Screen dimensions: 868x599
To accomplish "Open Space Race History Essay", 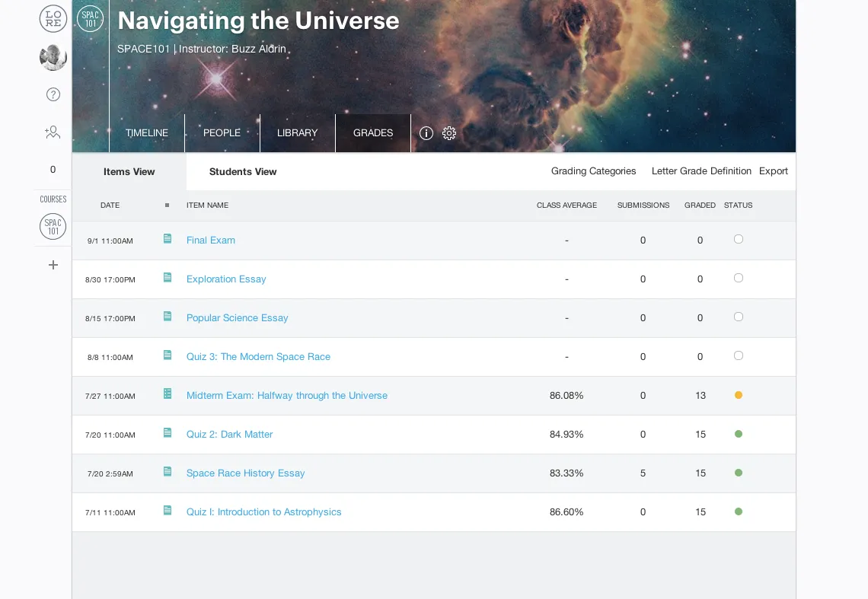I will pos(246,473).
